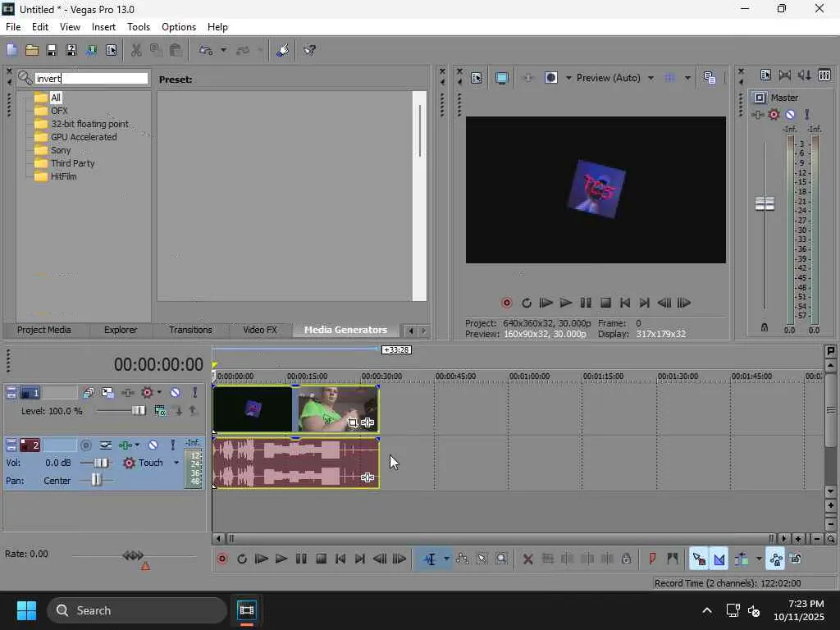
Task: Click the Interactive Tutorials icon
Action: (282, 50)
